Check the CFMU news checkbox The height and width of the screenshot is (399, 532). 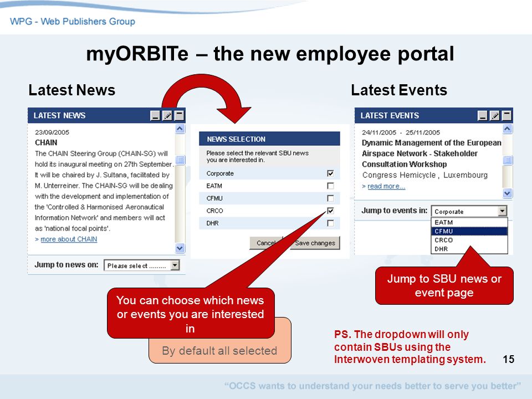[330, 198]
